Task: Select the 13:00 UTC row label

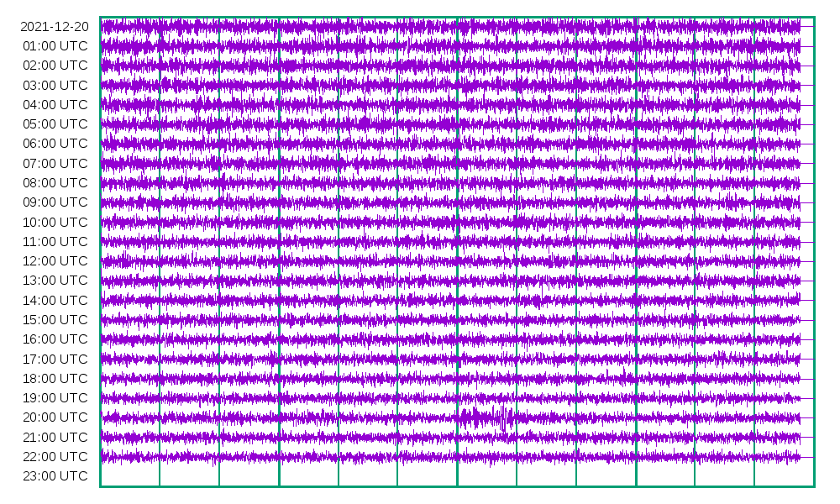Action: tap(55, 281)
